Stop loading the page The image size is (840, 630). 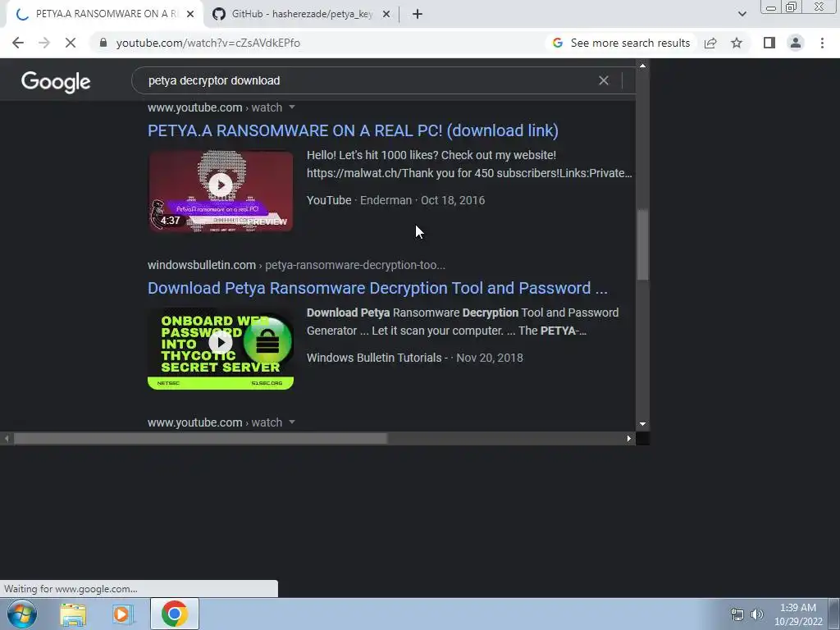pos(71,43)
